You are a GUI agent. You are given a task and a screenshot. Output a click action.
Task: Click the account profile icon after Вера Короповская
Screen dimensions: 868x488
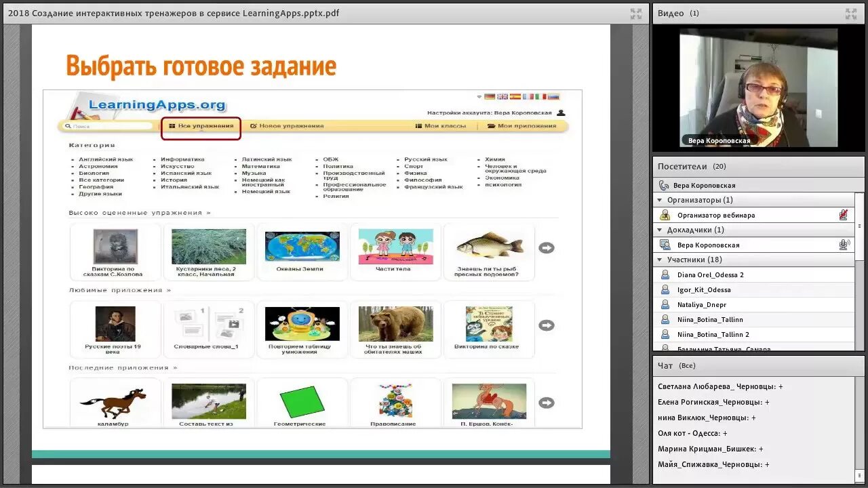click(x=561, y=113)
